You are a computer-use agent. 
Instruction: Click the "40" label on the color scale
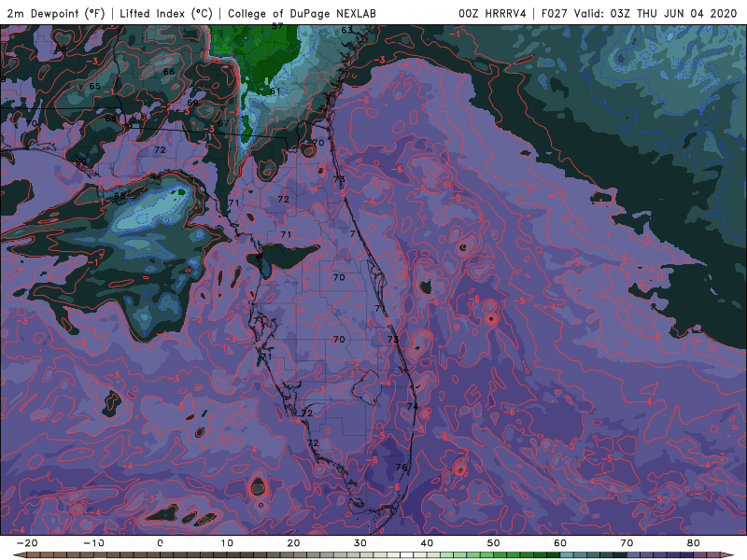(x=427, y=543)
